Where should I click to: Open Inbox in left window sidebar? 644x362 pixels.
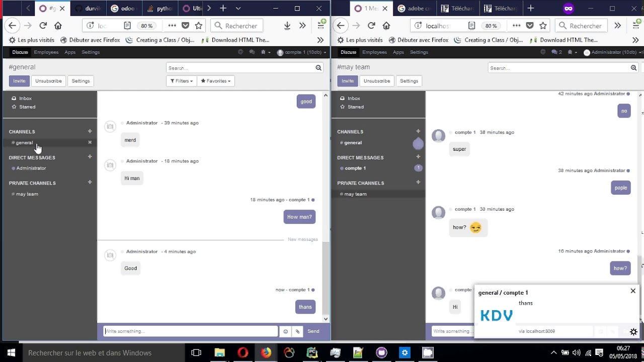[x=25, y=99]
